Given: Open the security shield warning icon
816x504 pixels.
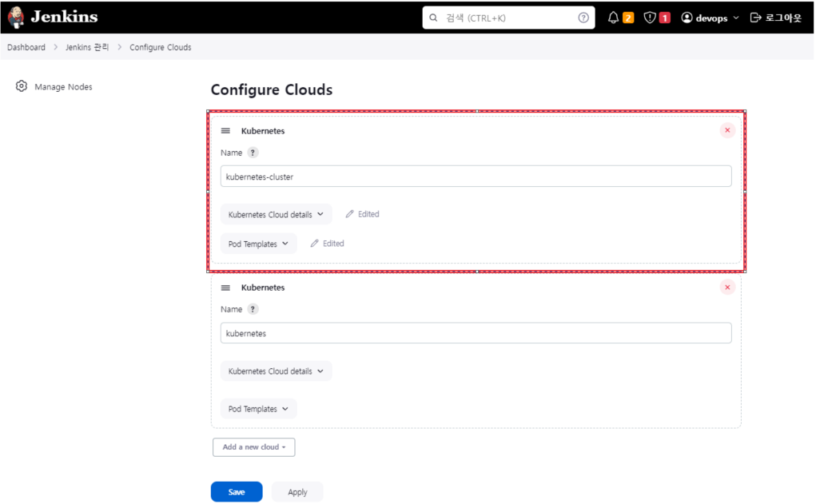Looking at the screenshot, I should pos(650,18).
